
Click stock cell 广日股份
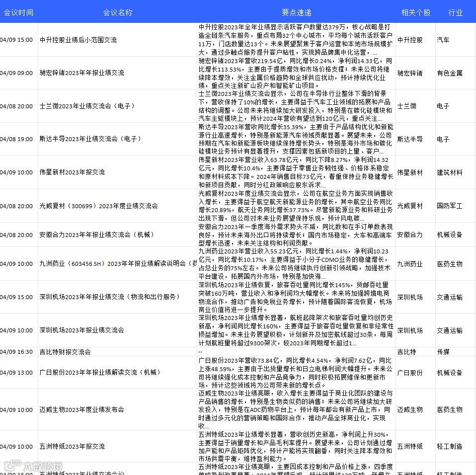click(x=410, y=373)
